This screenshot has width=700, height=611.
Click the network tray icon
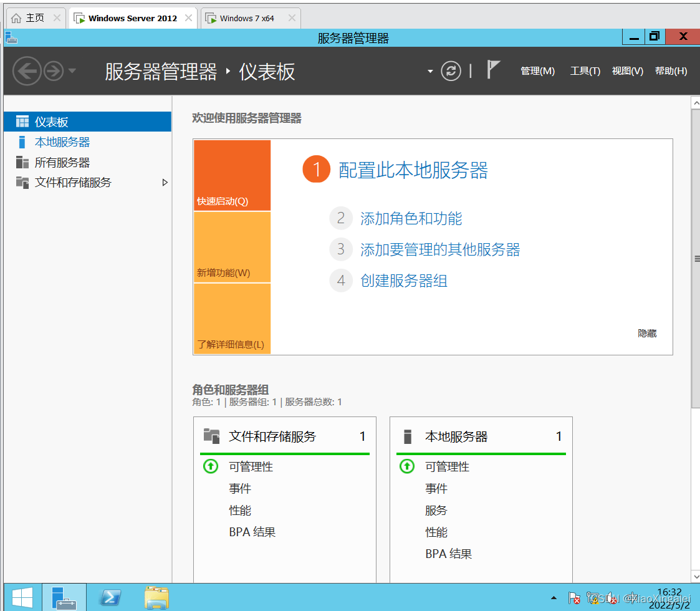click(x=593, y=598)
